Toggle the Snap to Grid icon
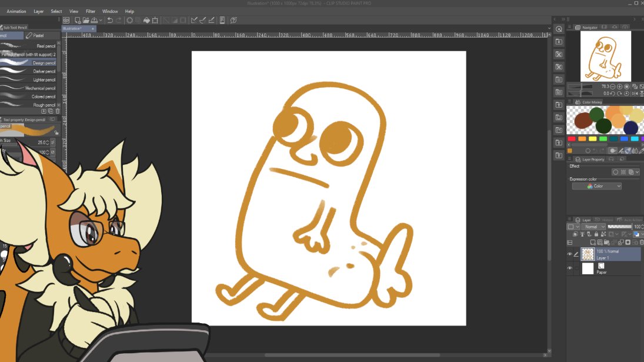 pyautogui.click(x=212, y=20)
